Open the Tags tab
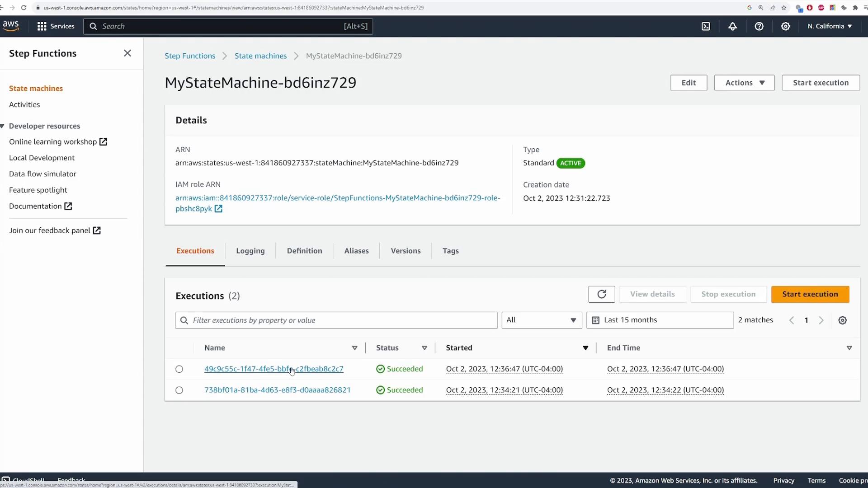This screenshot has height=488, width=868. pyautogui.click(x=450, y=251)
